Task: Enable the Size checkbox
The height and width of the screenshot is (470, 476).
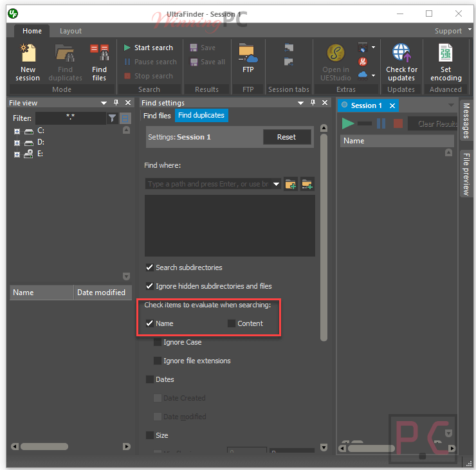Action: point(149,435)
